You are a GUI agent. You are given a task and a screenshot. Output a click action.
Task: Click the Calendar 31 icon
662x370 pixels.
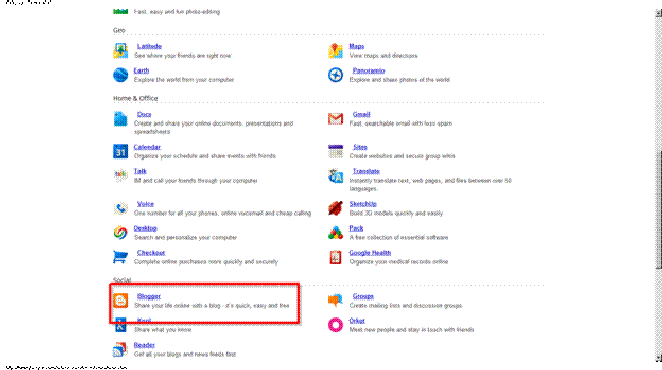tap(120, 152)
